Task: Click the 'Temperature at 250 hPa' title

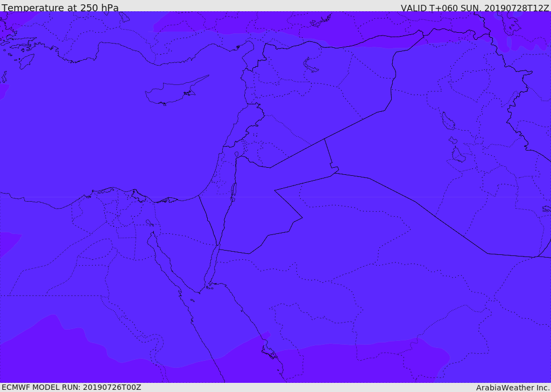Action: point(60,8)
